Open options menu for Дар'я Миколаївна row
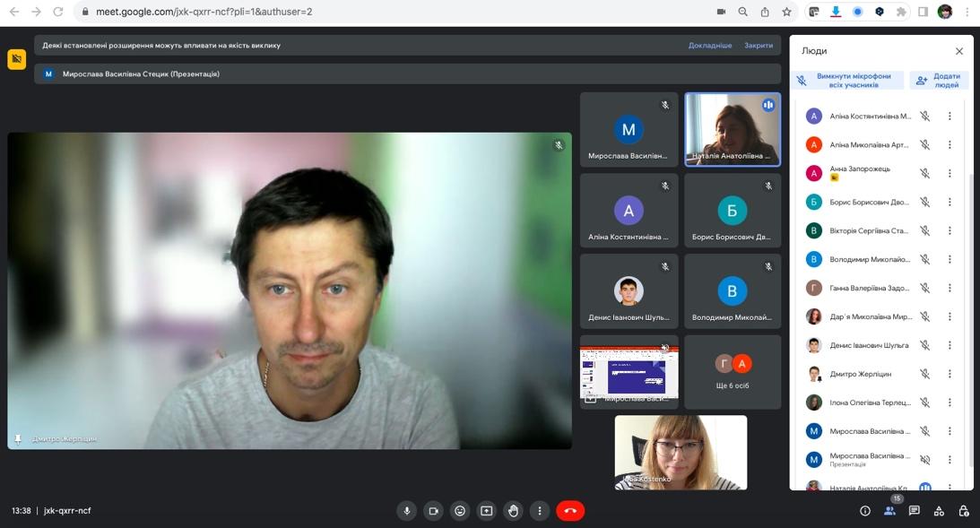980x528 pixels. click(x=950, y=316)
